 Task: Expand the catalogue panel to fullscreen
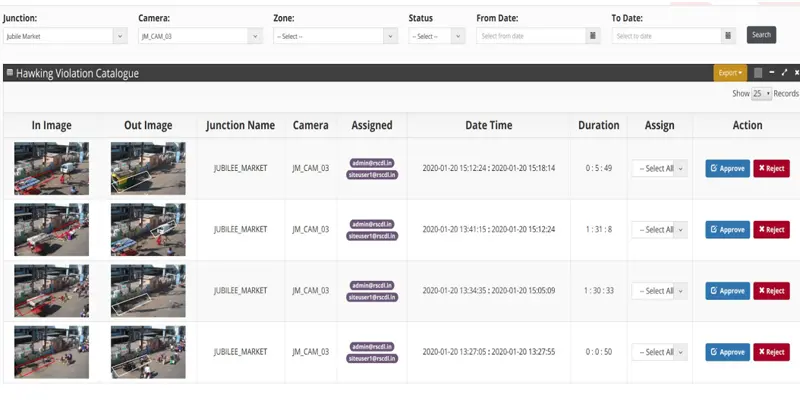pyautogui.click(x=784, y=73)
